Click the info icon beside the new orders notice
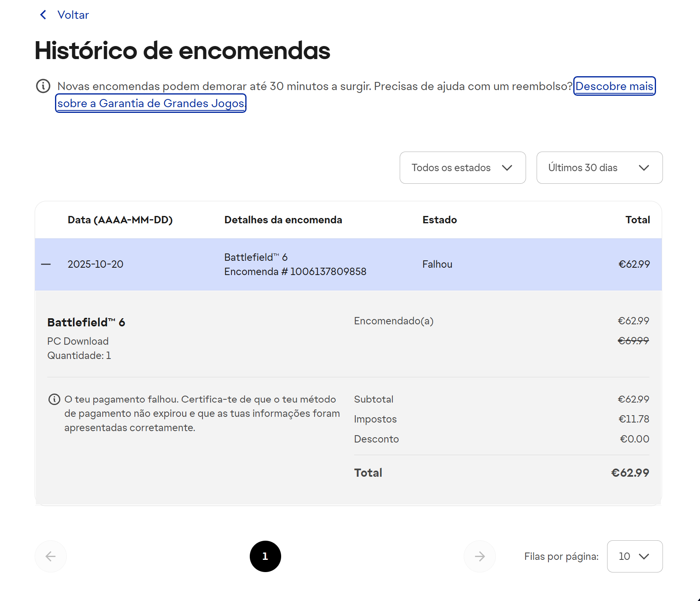Viewport: 700px width, 601px height. click(x=43, y=86)
